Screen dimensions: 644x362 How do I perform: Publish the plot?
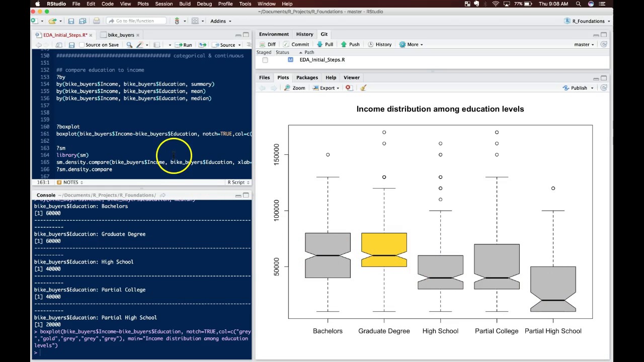575,87
